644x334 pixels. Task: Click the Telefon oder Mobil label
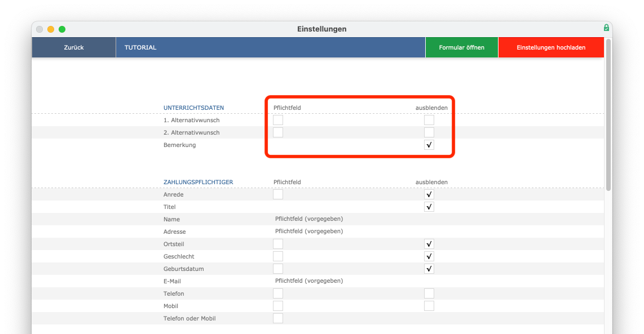click(189, 318)
